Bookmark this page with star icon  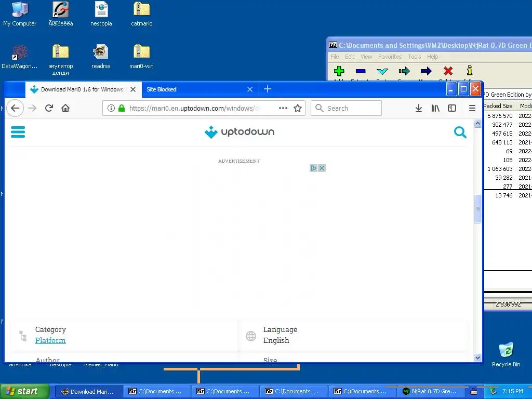298,108
